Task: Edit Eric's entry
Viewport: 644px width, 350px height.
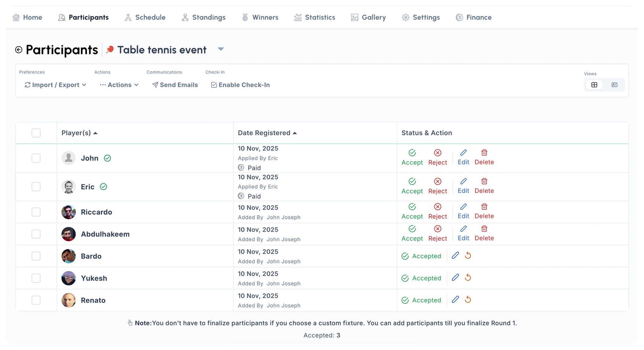Action: tap(463, 186)
